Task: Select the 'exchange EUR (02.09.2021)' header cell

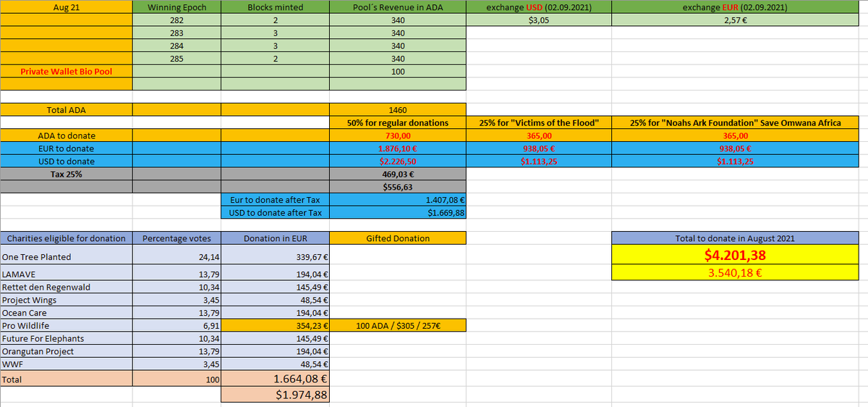Action: (x=736, y=7)
